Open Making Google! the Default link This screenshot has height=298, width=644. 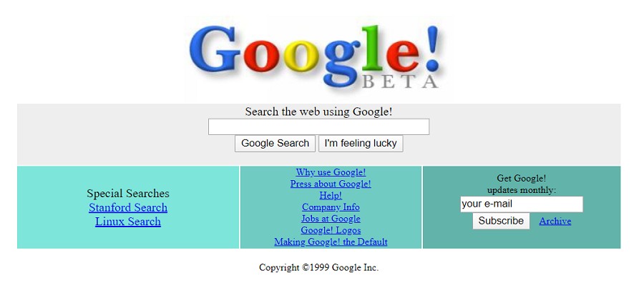pos(331,242)
